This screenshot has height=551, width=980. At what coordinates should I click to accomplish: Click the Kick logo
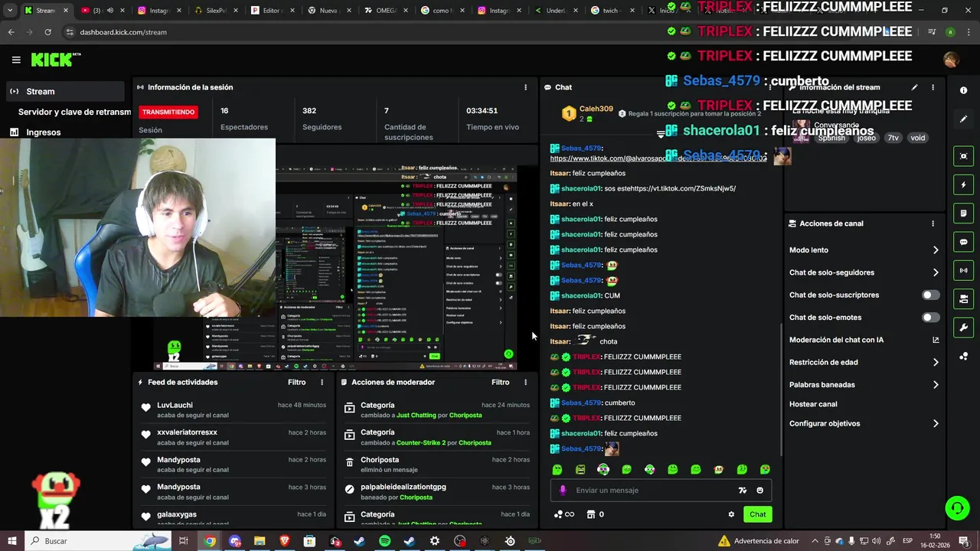55,60
